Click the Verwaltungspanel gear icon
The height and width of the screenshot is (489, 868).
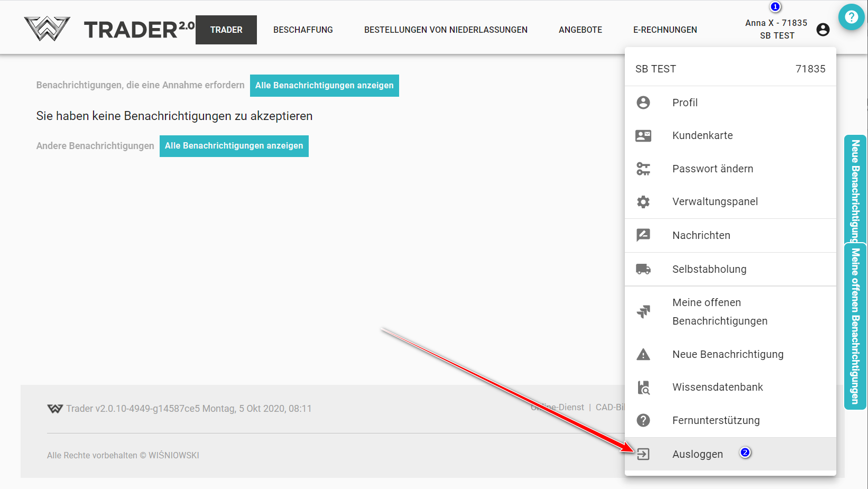click(643, 202)
